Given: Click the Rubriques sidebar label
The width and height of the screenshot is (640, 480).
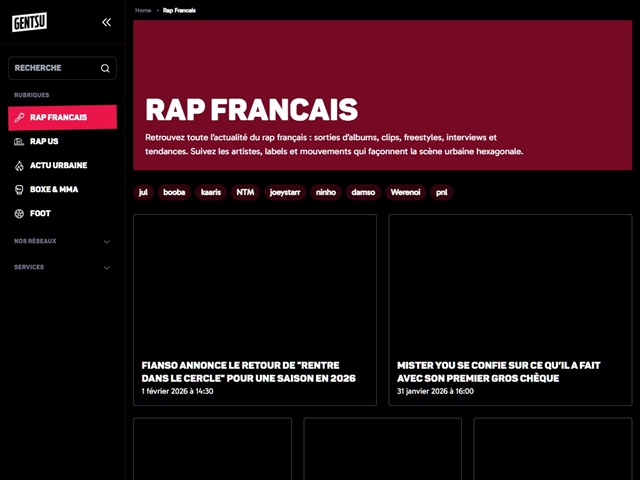Looking at the screenshot, I should (31, 95).
